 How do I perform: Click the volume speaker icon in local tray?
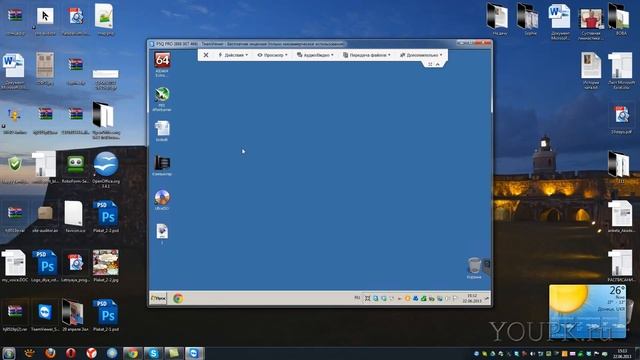click(x=532, y=354)
